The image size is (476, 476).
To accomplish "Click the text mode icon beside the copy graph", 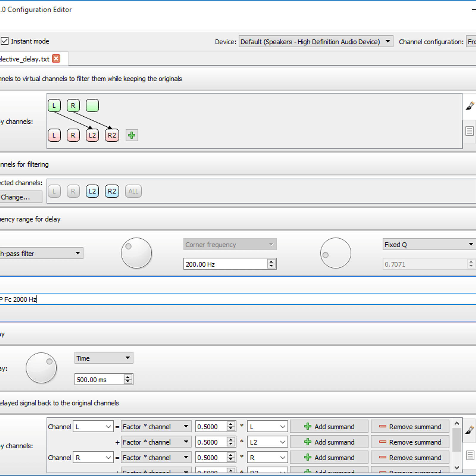I will 470,131.
